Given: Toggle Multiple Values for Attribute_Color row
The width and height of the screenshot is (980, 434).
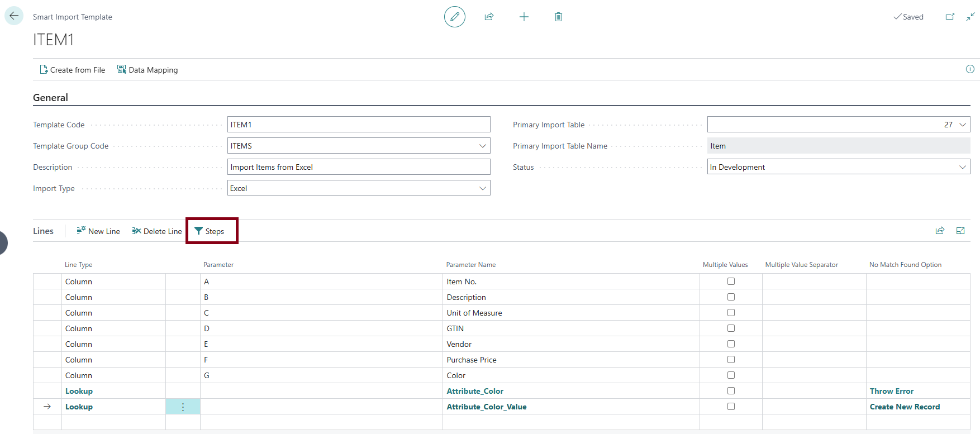Looking at the screenshot, I should [x=731, y=391].
